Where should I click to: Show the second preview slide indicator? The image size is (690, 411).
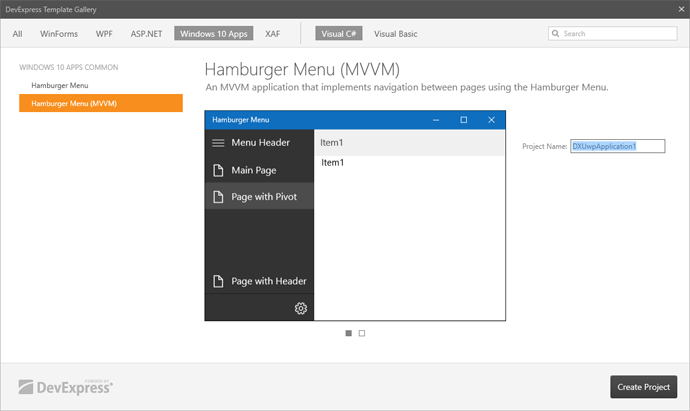coord(362,333)
